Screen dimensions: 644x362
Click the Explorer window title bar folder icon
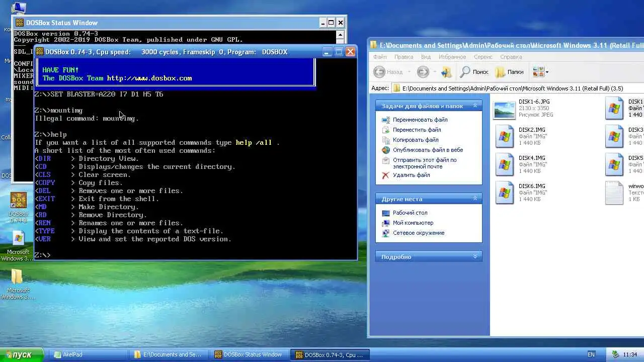pyautogui.click(x=374, y=45)
